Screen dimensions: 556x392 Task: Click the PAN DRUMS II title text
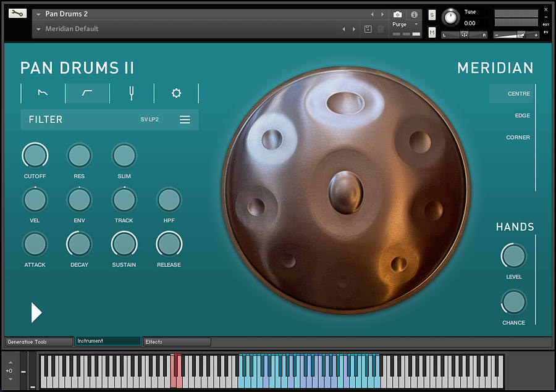click(x=77, y=68)
